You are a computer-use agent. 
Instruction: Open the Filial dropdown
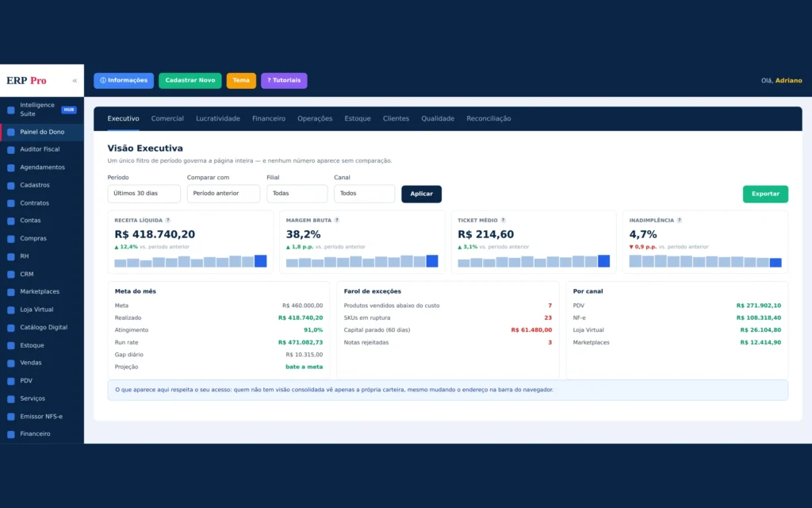297,194
